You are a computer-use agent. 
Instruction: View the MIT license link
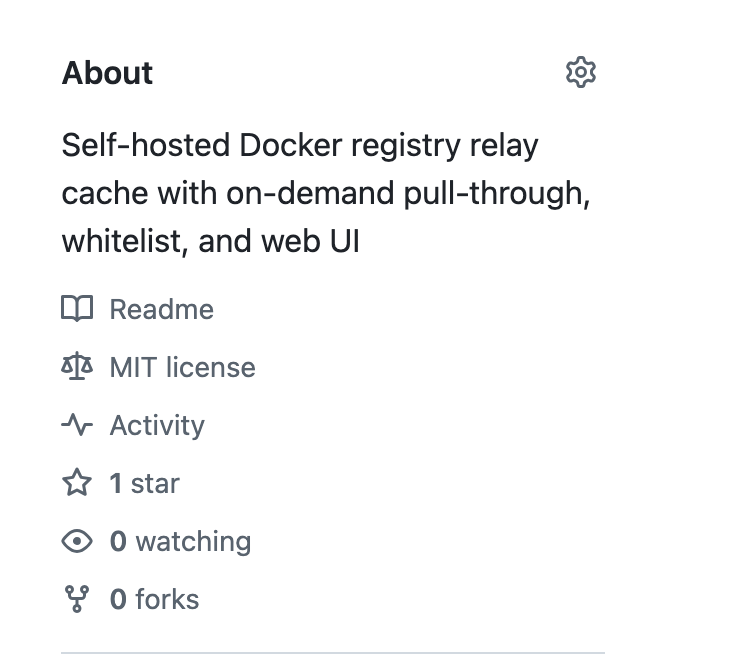click(x=183, y=367)
